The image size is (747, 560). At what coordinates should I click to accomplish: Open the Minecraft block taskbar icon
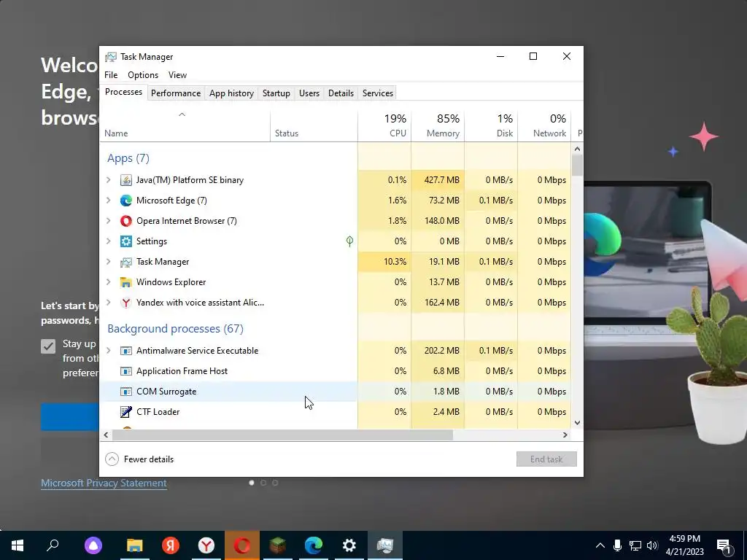point(278,545)
